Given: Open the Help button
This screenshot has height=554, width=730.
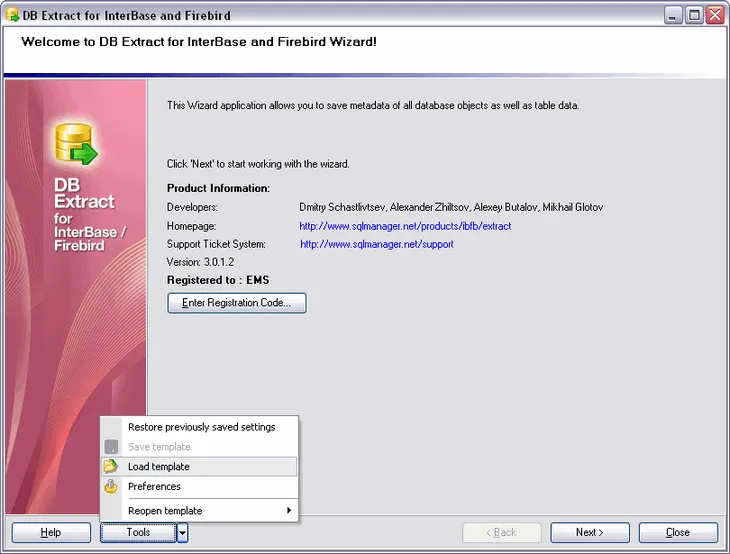Looking at the screenshot, I should click(x=51, y=532).
